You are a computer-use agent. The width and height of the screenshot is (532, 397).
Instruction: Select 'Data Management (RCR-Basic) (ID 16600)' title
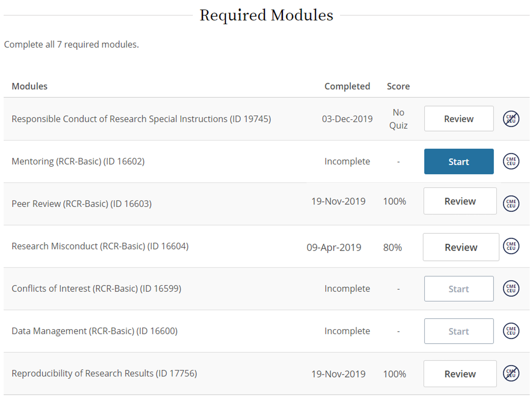94,331
